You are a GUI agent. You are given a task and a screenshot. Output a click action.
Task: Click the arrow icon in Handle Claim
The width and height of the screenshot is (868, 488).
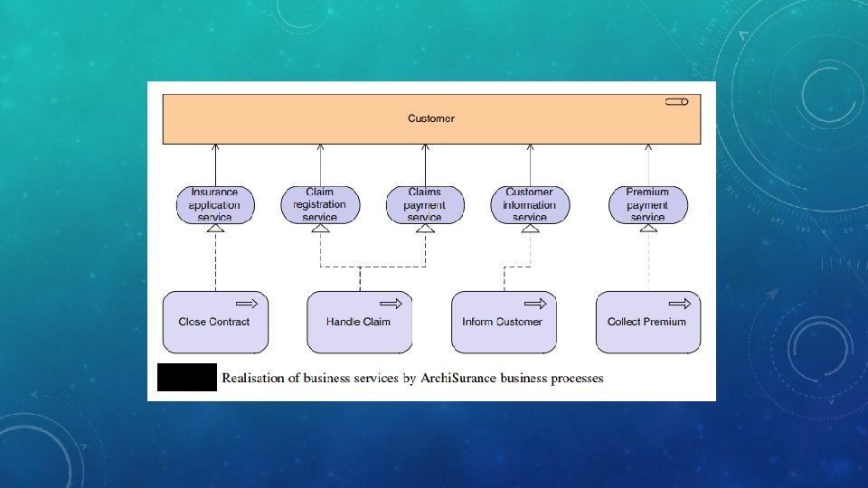tap(391, 304)
